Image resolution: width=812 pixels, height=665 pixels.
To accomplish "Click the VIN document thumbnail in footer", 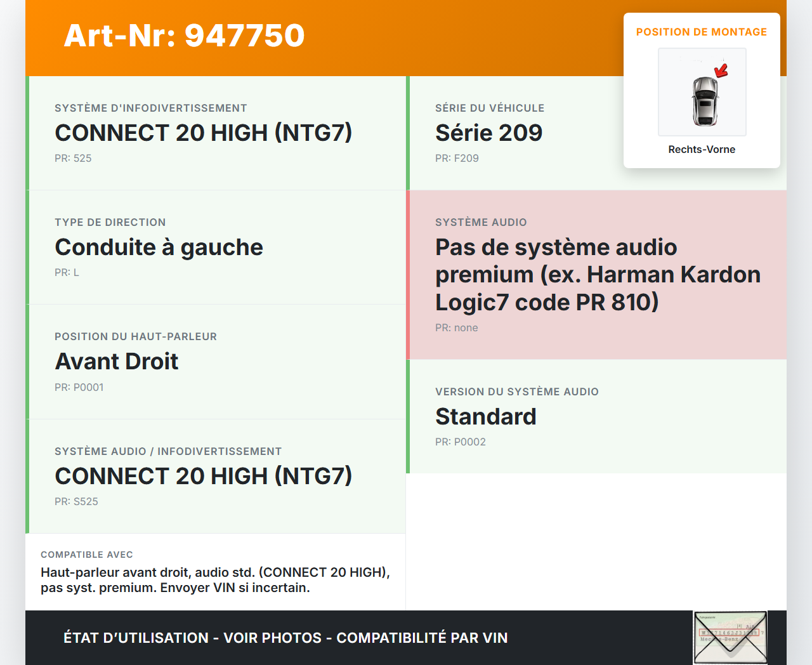I will (730, 637).
